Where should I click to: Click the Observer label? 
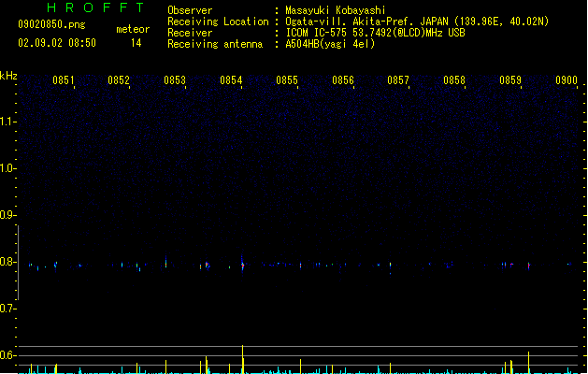pos(190,10)
